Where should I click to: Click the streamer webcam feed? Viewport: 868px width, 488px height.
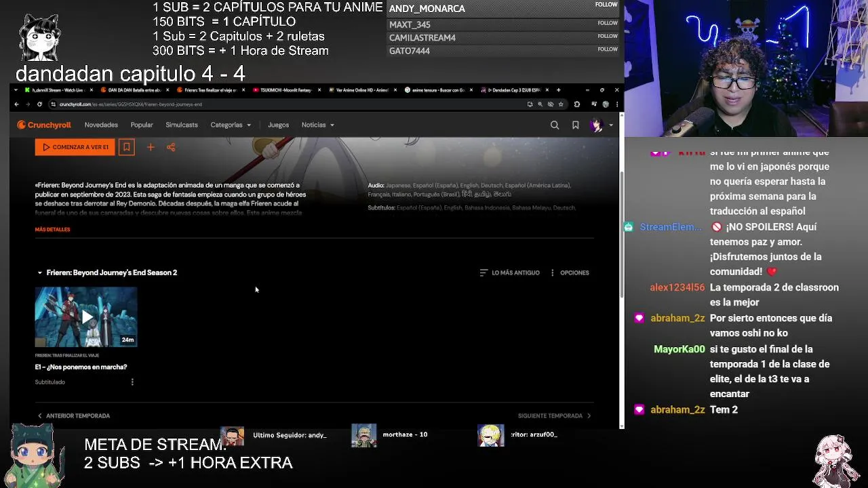tap(746, 68)
